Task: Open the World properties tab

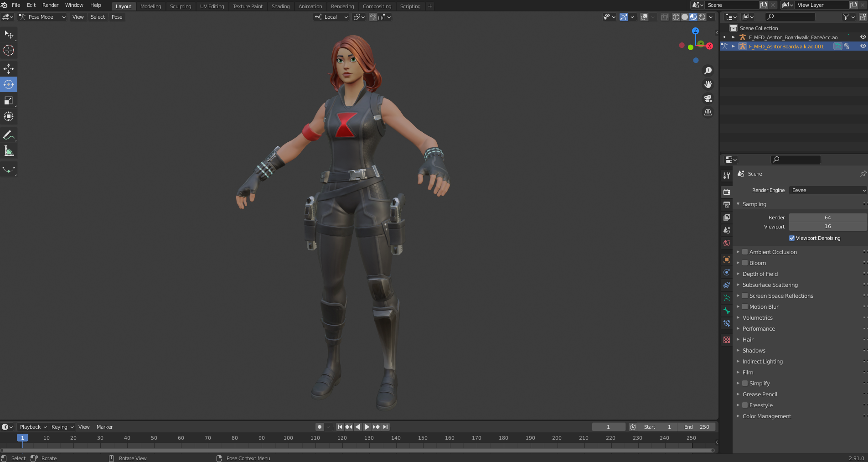Action: tap(727, 243)
